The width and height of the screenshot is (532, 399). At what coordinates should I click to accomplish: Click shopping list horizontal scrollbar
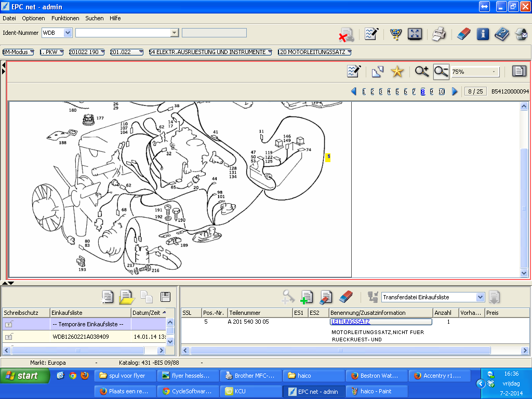78,350
